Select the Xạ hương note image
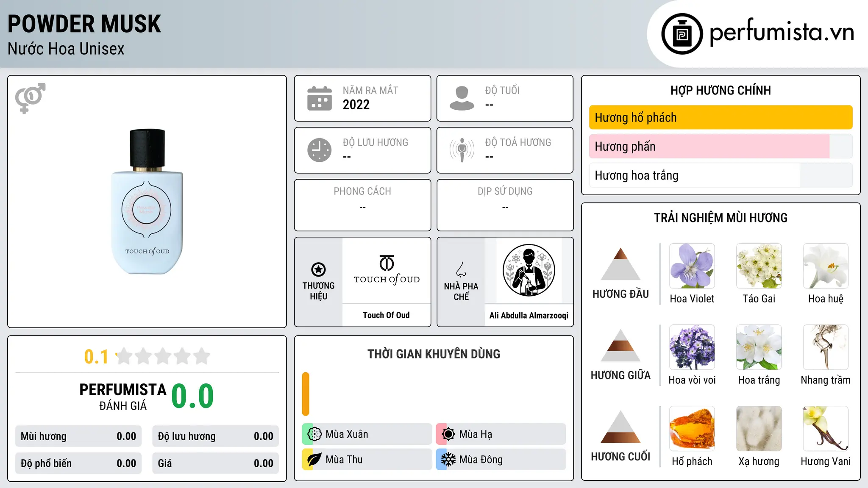This screenshot has width=868, height=488. pos(759,429)
